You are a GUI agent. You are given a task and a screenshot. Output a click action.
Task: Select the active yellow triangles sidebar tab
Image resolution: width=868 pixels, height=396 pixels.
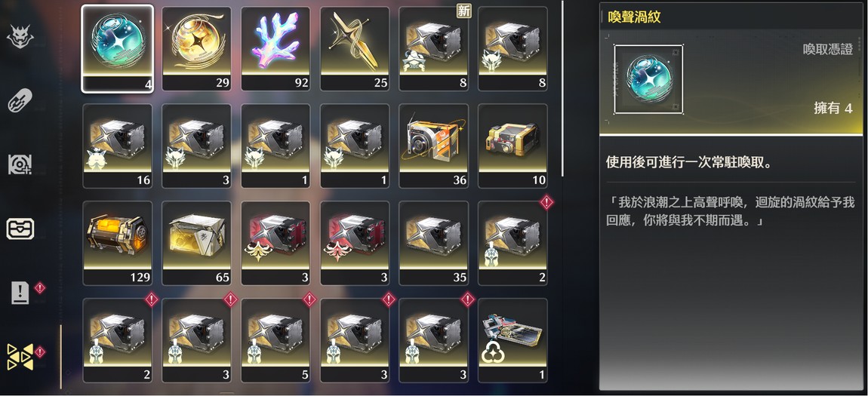pos(20,357)
